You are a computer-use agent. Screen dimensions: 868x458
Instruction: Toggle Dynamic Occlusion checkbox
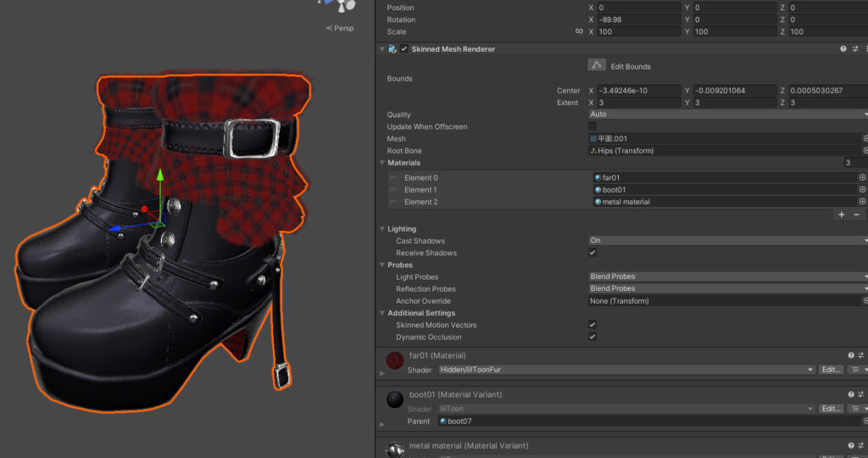[x=593, y=337]
